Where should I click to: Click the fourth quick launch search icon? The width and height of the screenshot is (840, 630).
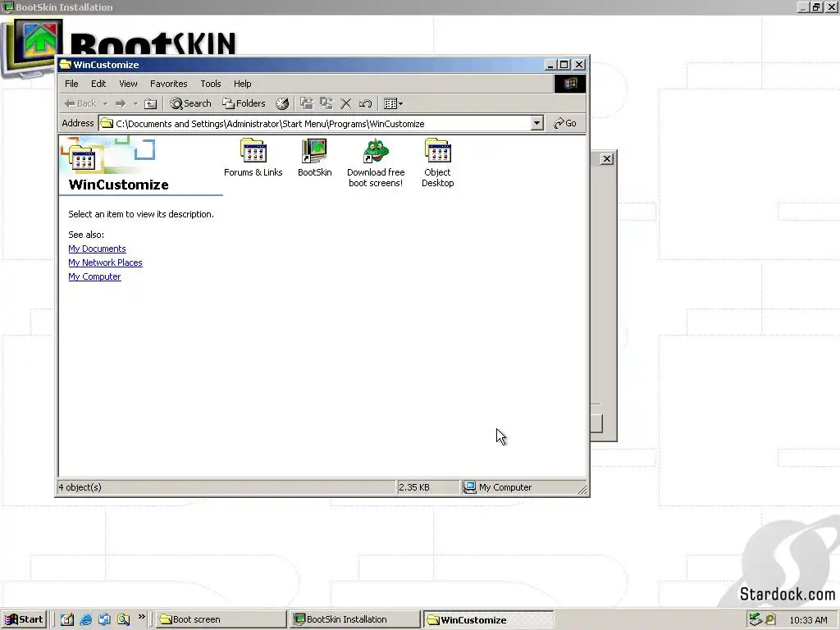(123, 619)
